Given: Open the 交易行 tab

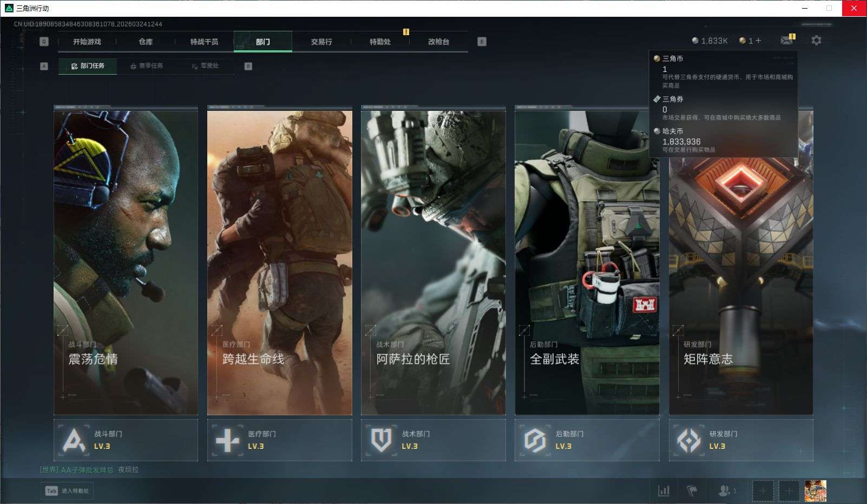Looking at the screenshot, I should [x=321, y=42].
